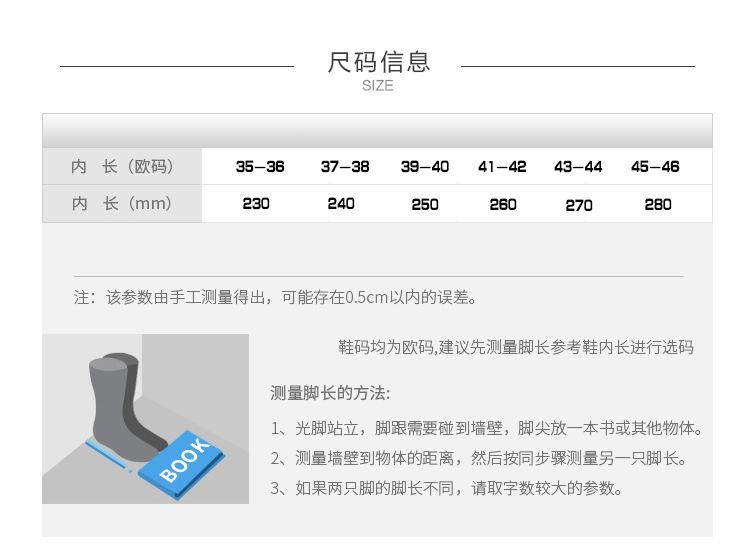
Task: Click the blue BOOK illustration
Action: tap(181, 464)
